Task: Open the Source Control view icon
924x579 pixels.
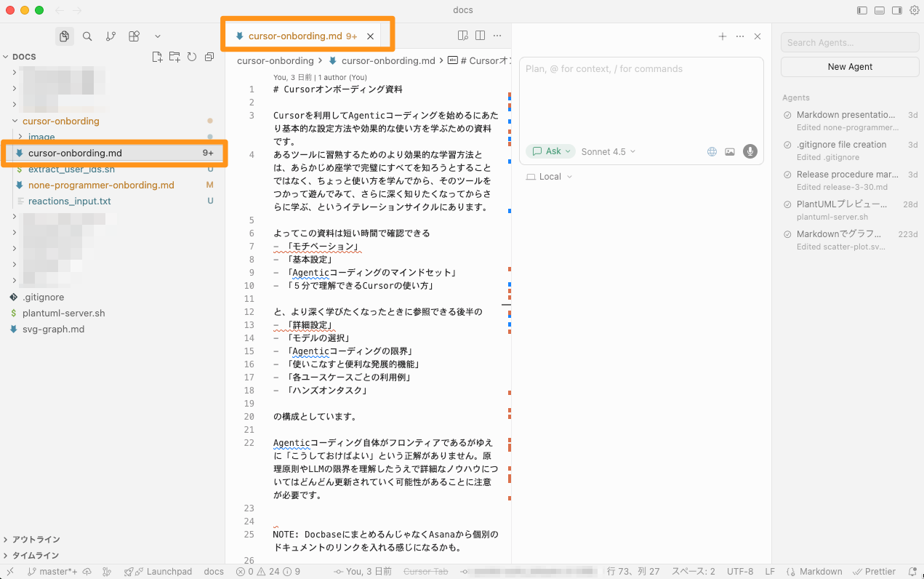Action: pos(111,36)
